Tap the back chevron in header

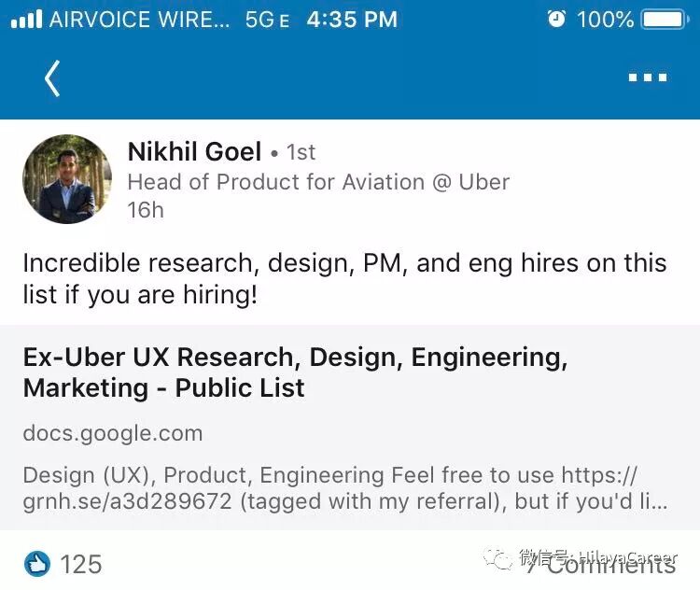[x=52, y=78]
